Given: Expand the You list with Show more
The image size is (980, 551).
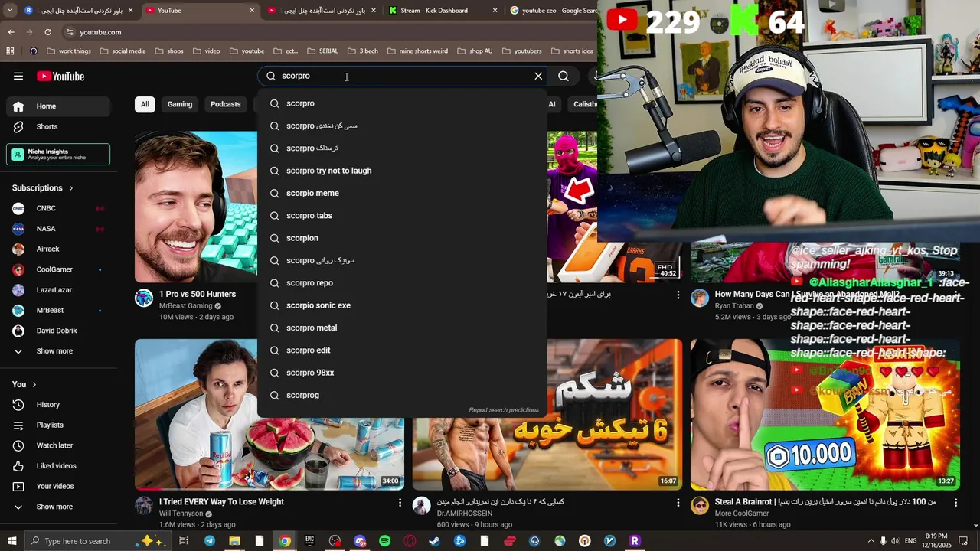Looking at the screenshot, I should [58, 507].
